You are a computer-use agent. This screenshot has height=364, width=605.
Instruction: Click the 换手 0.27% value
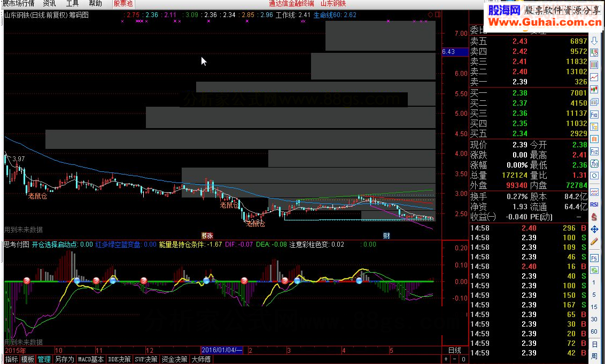tap(517, 196)
